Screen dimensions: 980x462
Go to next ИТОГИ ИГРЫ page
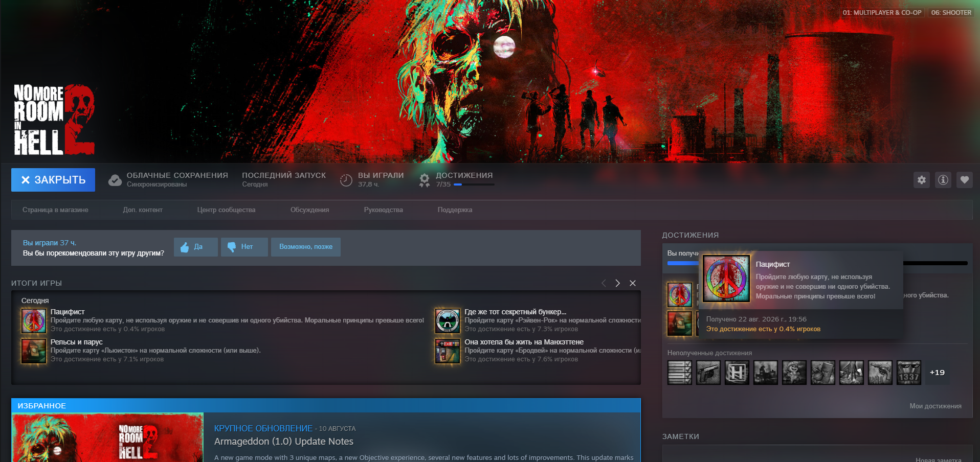(618, 283)
